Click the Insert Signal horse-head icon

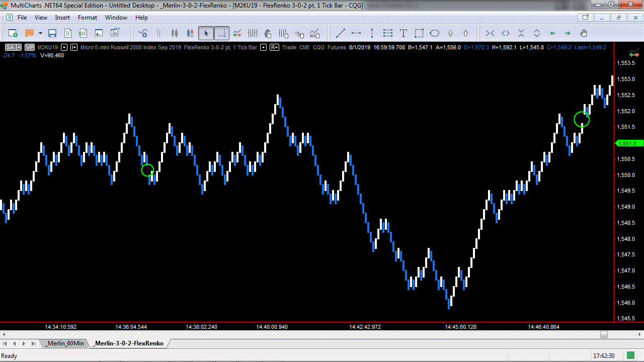click(268, 34)
